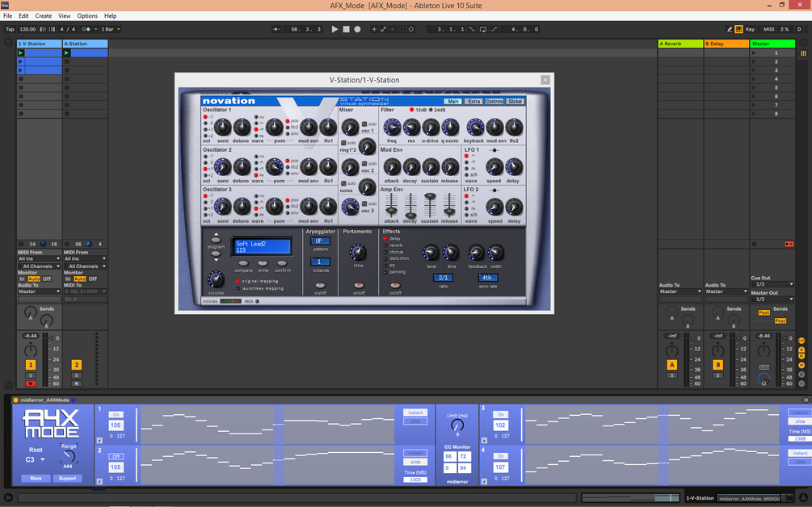Open the quantization menu showing 1 Bar

[x=111, y=29]
